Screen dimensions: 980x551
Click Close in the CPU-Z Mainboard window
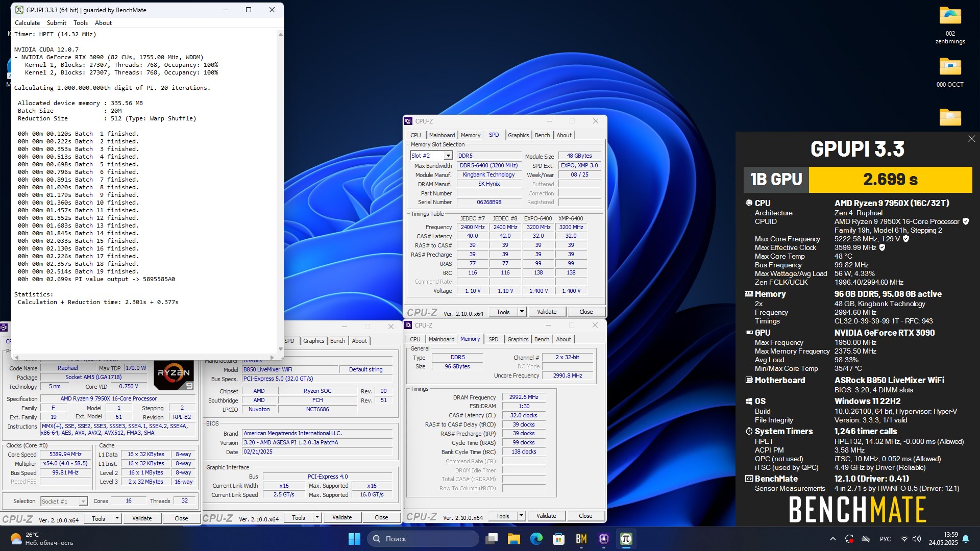point(381,517)
